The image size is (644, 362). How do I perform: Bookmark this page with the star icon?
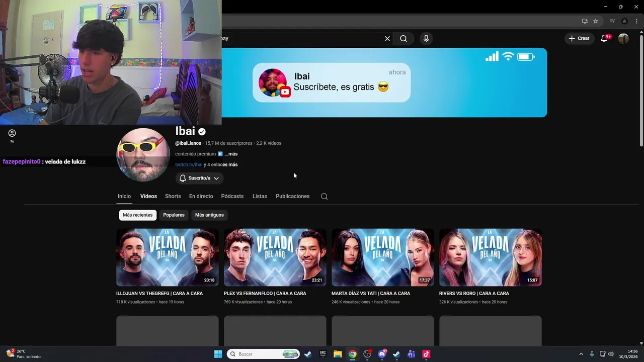(x=596, y=21)
